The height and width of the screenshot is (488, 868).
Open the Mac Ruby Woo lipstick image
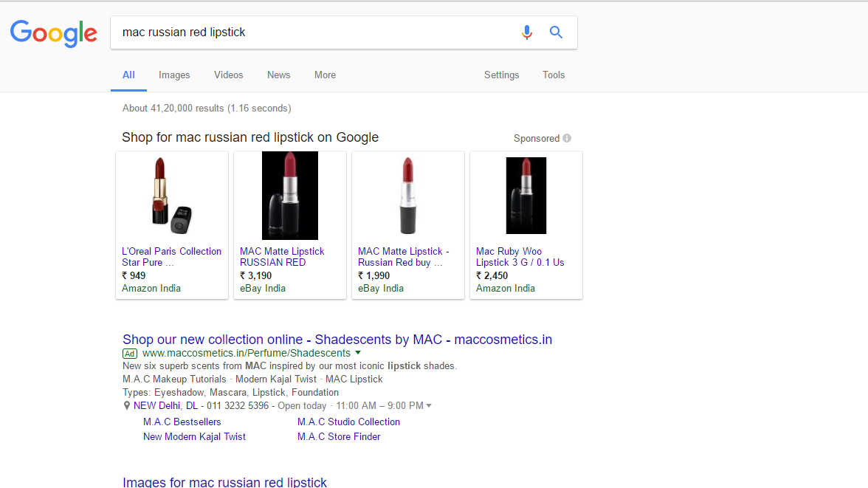(526, 196)
